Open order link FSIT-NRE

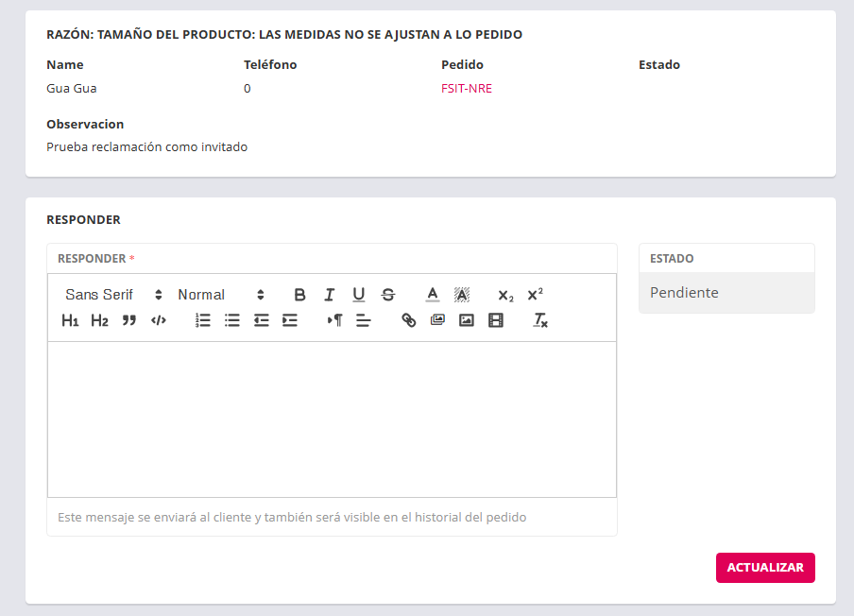[x=467, y=89]
